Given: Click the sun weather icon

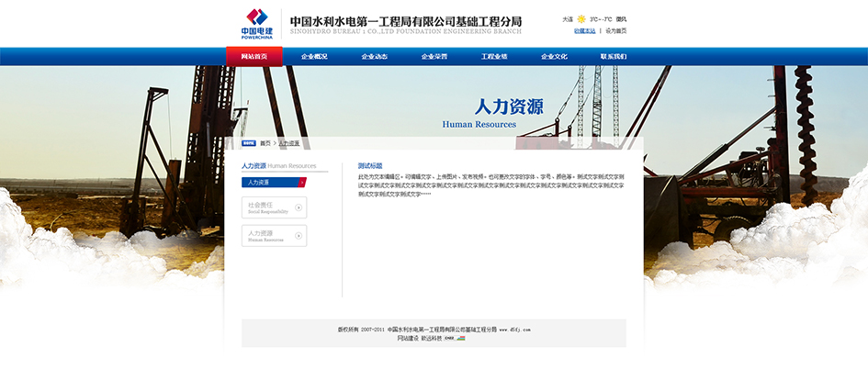Looking at the screenshot, I should (x=581, y=18).
